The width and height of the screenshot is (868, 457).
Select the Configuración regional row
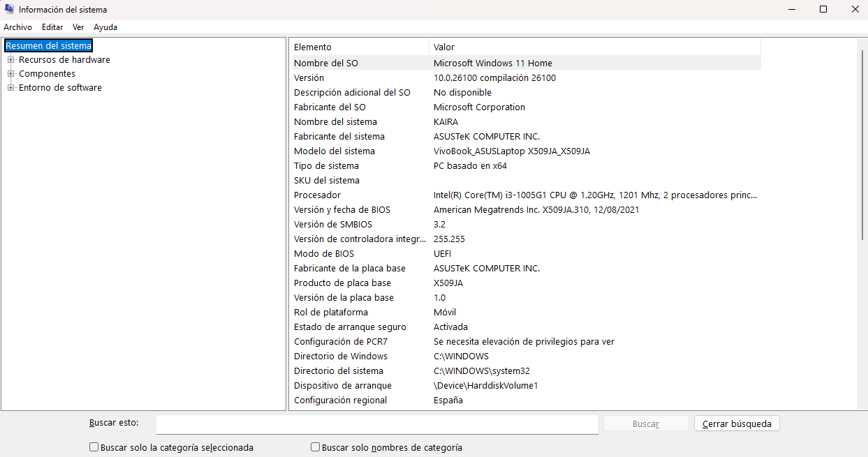coord(525,400)
